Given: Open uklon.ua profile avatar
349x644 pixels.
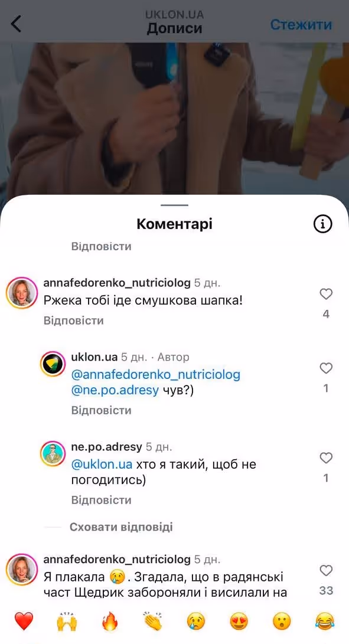Looking at the screenshot, I should tap(53, 364).
